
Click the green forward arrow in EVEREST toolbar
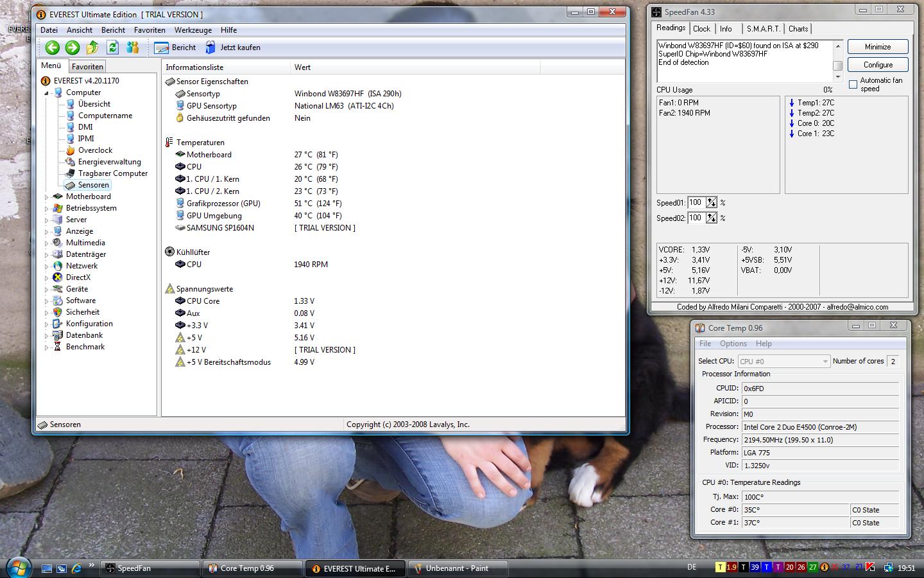73,48
